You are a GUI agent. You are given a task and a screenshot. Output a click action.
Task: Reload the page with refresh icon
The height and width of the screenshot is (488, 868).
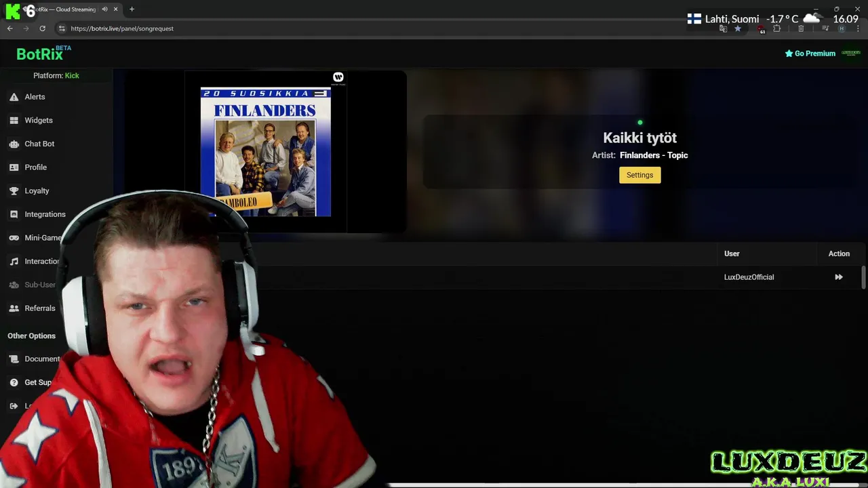coord(42,28)
